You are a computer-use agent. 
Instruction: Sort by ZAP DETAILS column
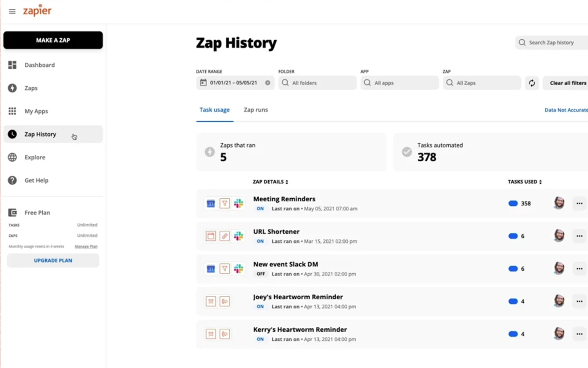click(x=270, y=182)
